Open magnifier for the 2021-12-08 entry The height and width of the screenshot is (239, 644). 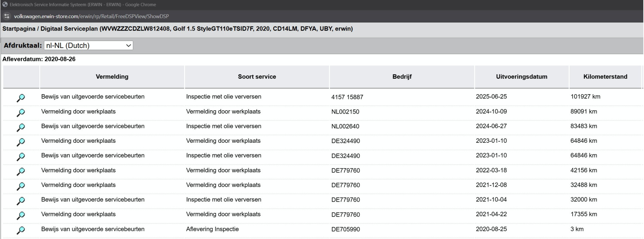coord(21,186)
